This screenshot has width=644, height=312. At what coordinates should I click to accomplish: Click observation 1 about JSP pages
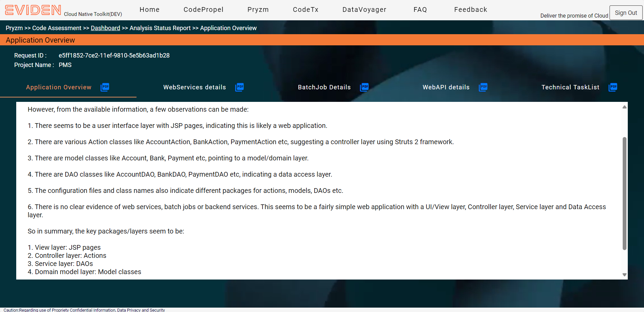coord(177,126)
